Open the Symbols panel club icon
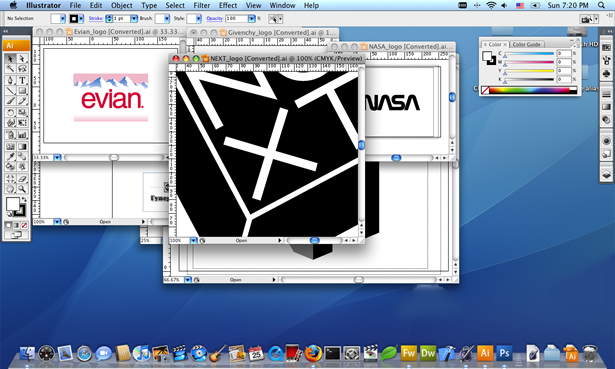Screen dimensions: 615x369 click(x=606, y=73)
